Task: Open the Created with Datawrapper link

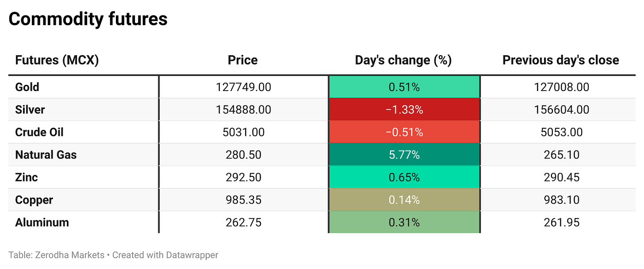Action: (165, 255)
